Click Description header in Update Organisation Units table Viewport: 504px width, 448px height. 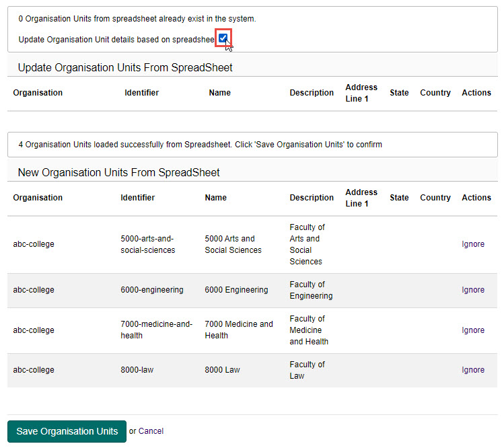tap(312, 93)
